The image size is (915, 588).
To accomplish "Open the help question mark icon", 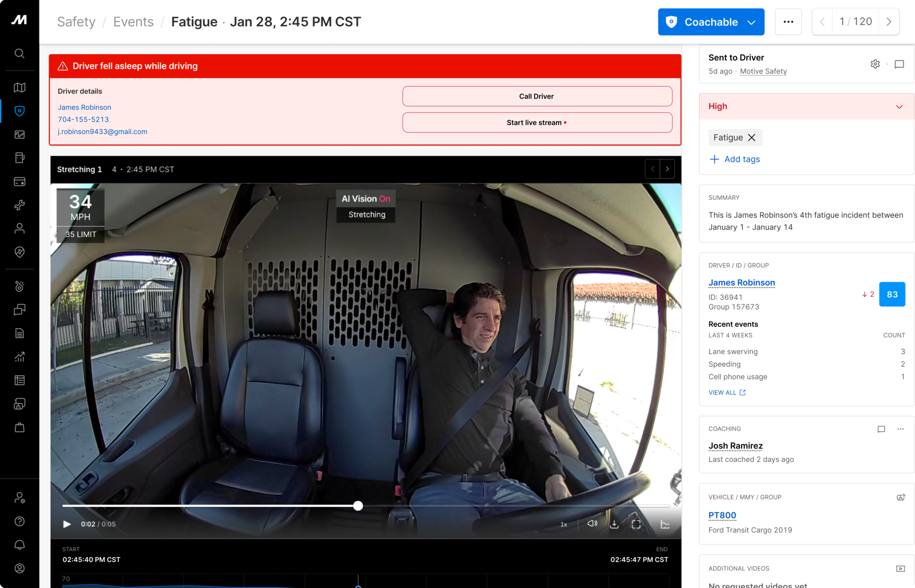I will coord(20,521).
